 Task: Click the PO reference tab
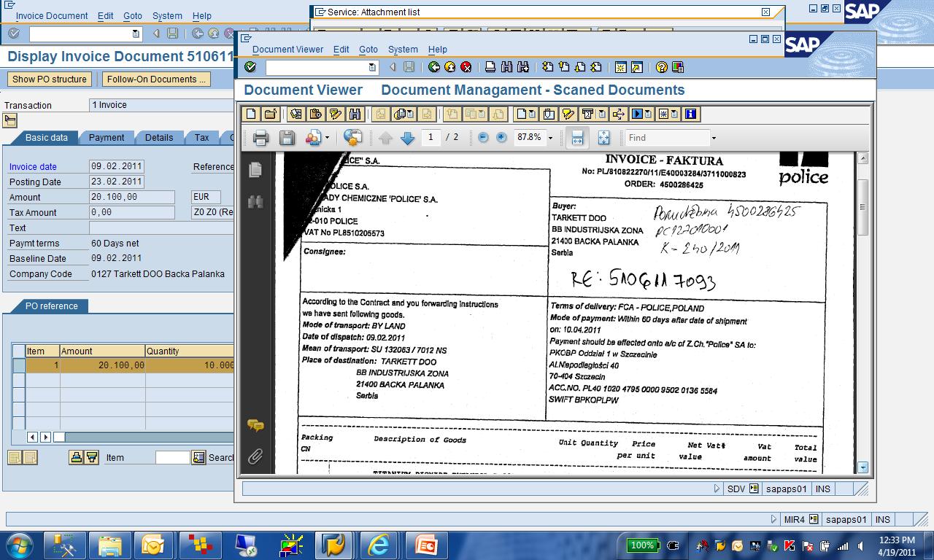click(x=52, y=306)
